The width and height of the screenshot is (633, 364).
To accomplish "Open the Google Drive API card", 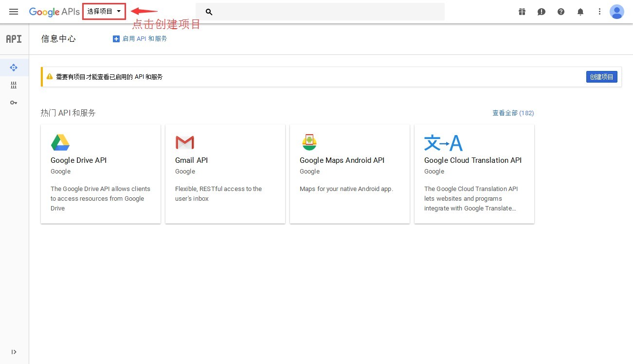I will [101, 174].
